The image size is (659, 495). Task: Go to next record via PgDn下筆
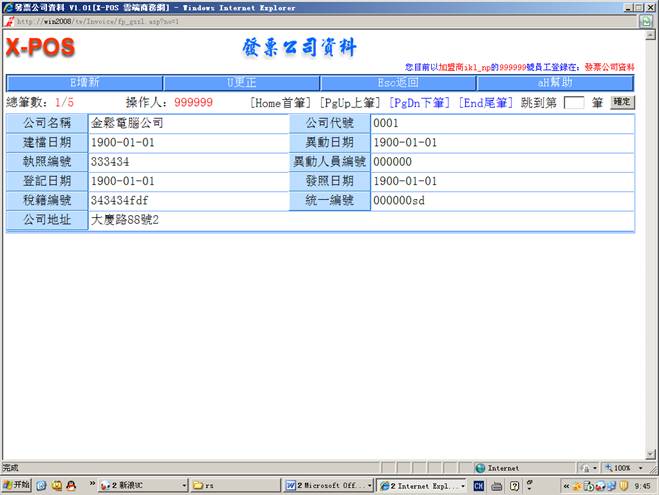tap(419, 102)
